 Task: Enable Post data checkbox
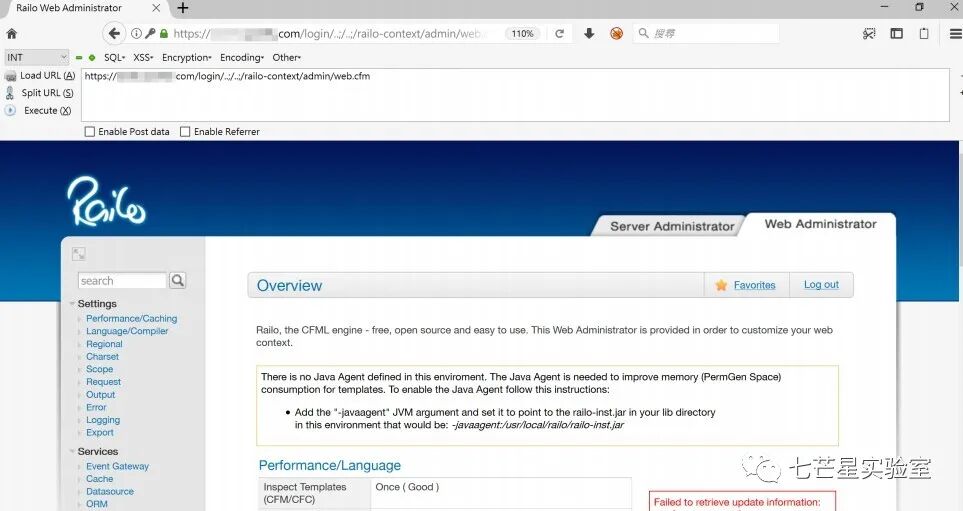[90, 131]
